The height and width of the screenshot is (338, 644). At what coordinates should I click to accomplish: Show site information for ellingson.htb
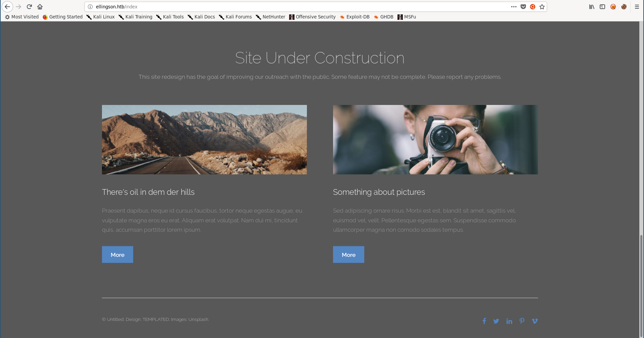[90, 7]
